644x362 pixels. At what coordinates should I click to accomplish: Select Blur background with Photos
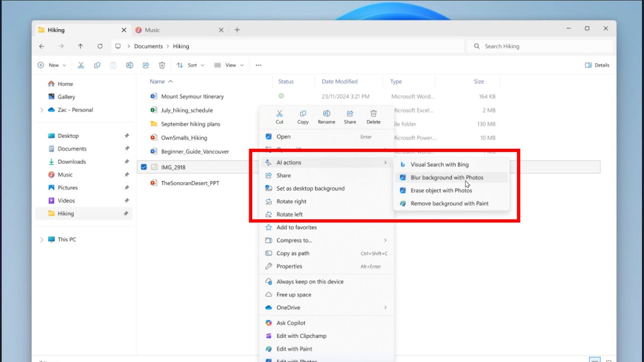pos(451,177)
